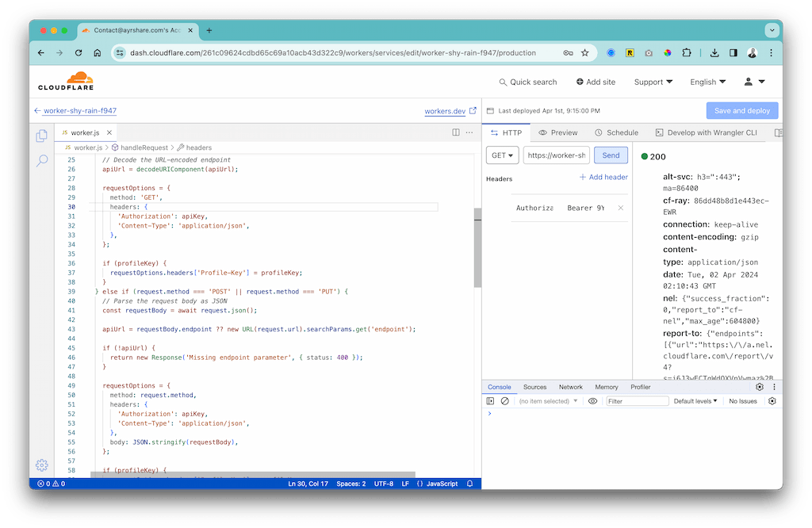
Task: Click the browser back arrow
Action: (x=41, y=53)
